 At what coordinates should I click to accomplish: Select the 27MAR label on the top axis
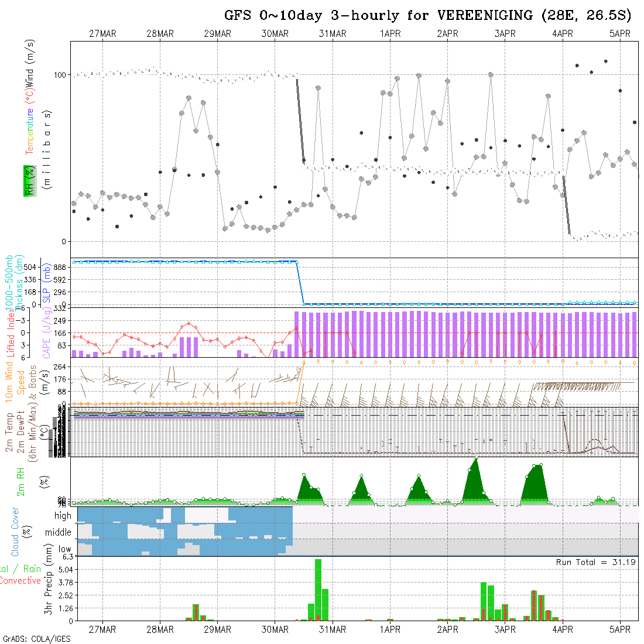tap(102, 34)
